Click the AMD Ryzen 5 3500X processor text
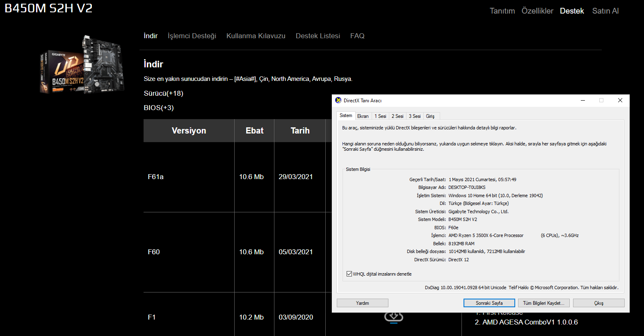Image resolution: width=644 pixels, height=336 pixels. 486,235
